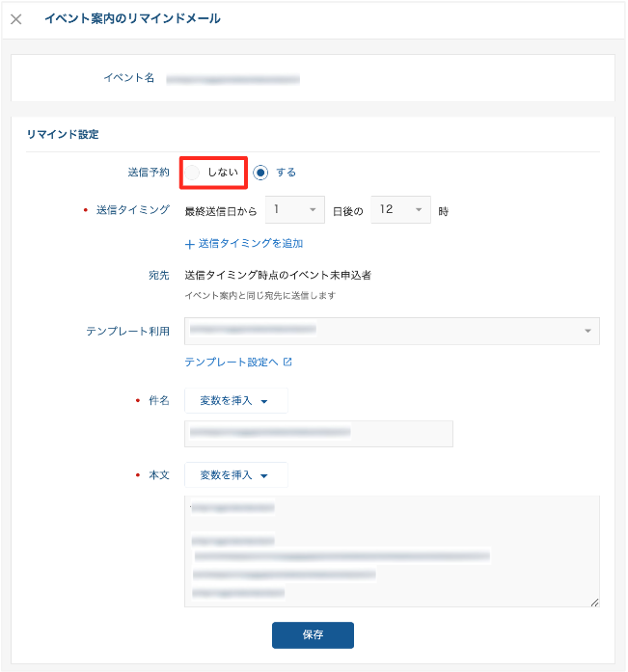
Task: Click the イベント案内のリマインドメール title
Action: [x=132, y=19]
